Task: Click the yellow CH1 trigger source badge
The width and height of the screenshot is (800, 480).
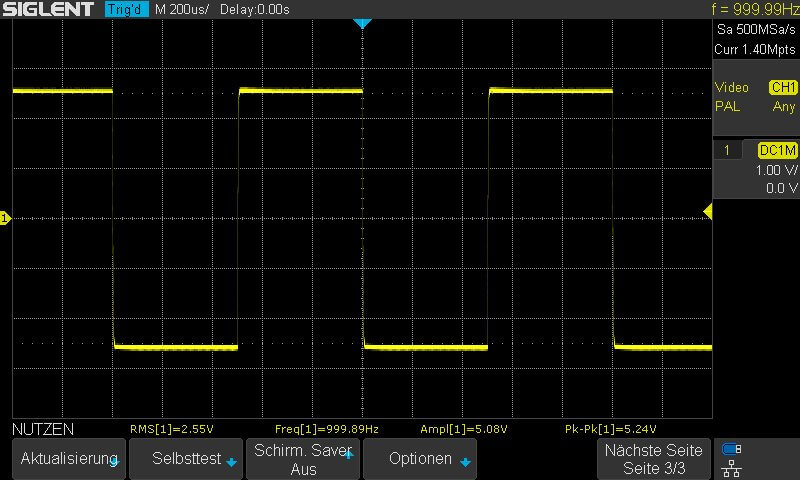Action: click(x=782, y=88)
